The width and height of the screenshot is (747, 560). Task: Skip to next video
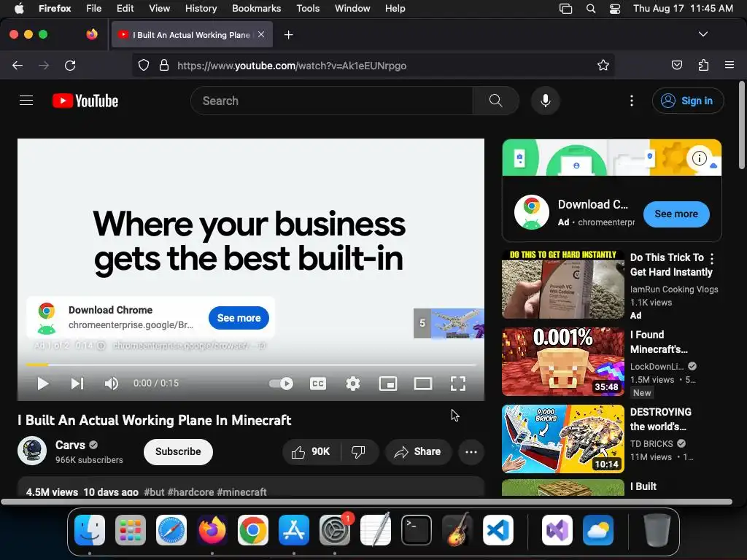[x=77, y=384]
